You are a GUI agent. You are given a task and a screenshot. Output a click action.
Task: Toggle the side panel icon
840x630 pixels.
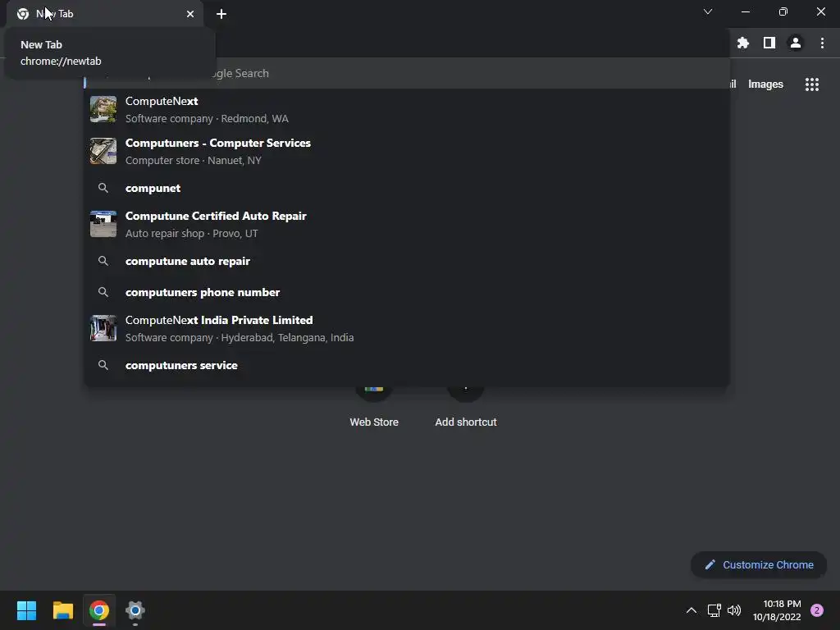(769, 43)
